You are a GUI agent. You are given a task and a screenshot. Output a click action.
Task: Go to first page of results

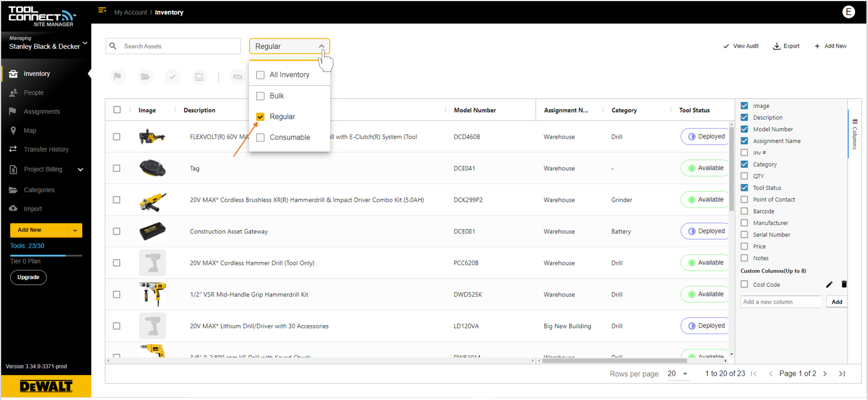[x=754, y=374]
